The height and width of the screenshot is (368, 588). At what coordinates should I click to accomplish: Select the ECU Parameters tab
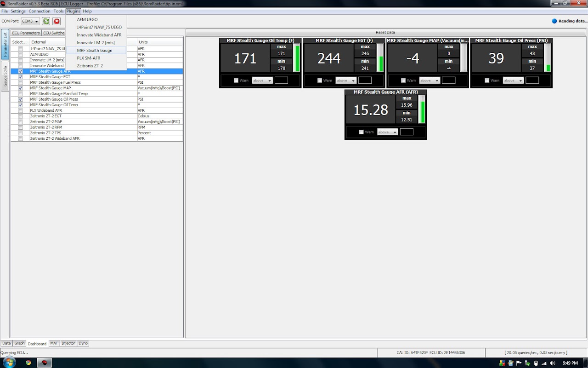click(26, 33)
